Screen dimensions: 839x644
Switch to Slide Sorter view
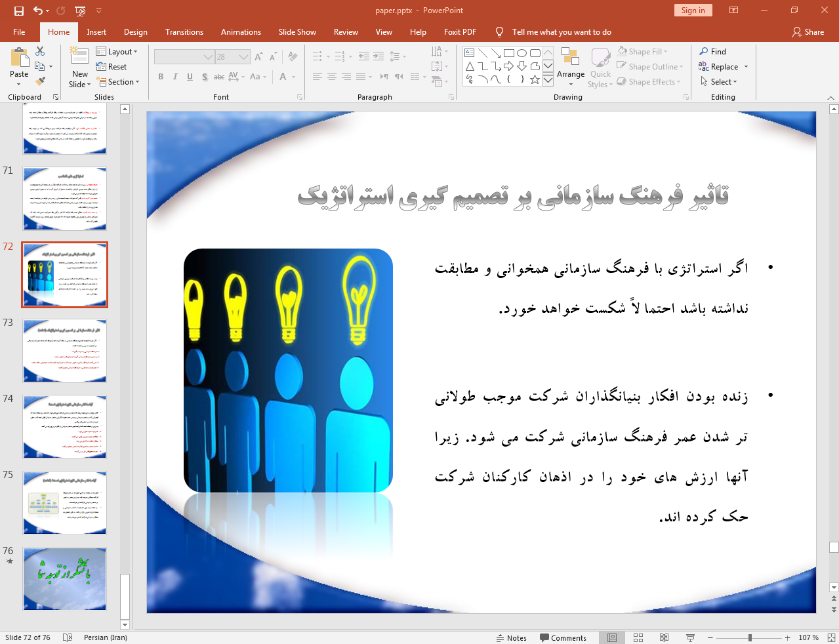[x=638, y=637]
